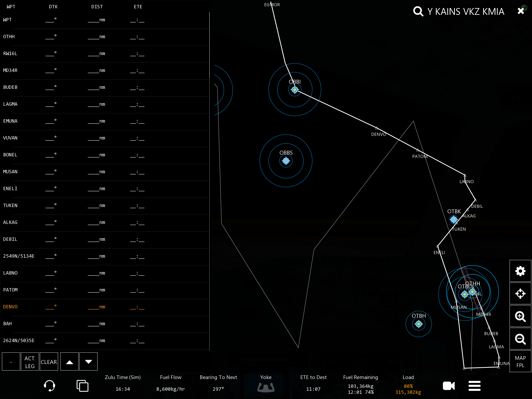This screenshot has height=399, width=532.
Task: Clear the flight plan
Action: (49, 362)
